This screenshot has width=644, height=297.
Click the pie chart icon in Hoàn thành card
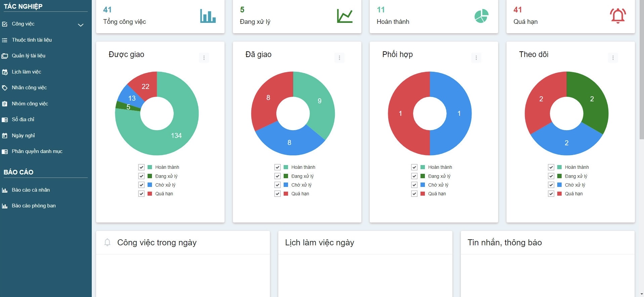(x=481, y=16)
